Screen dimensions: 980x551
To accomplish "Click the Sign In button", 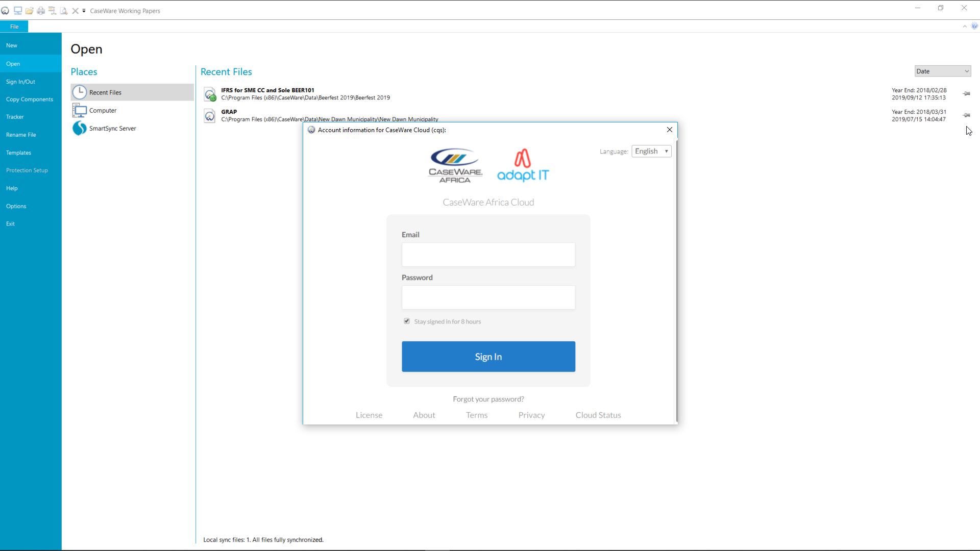I will [488, 356].
